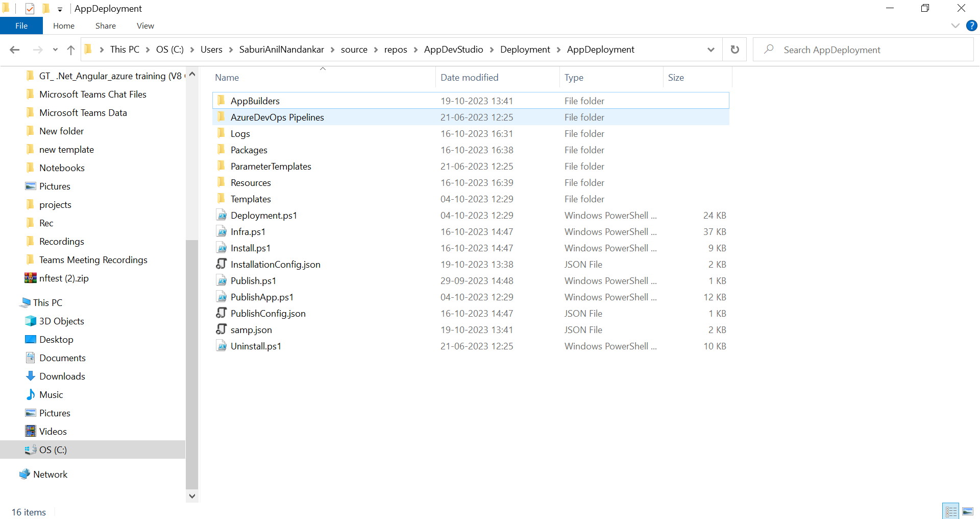Select the AzureDevOps Pipelines folder

point(471,117)
